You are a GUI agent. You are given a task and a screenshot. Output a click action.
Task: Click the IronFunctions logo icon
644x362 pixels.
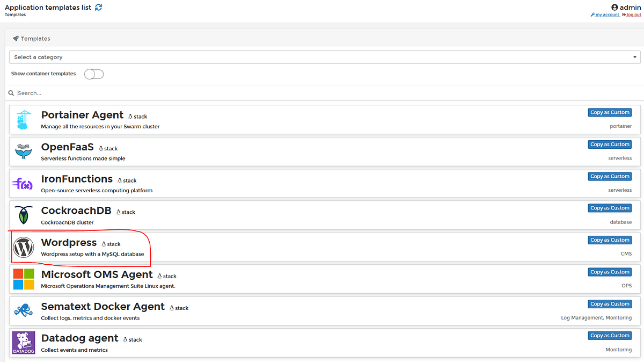[23, 184]
